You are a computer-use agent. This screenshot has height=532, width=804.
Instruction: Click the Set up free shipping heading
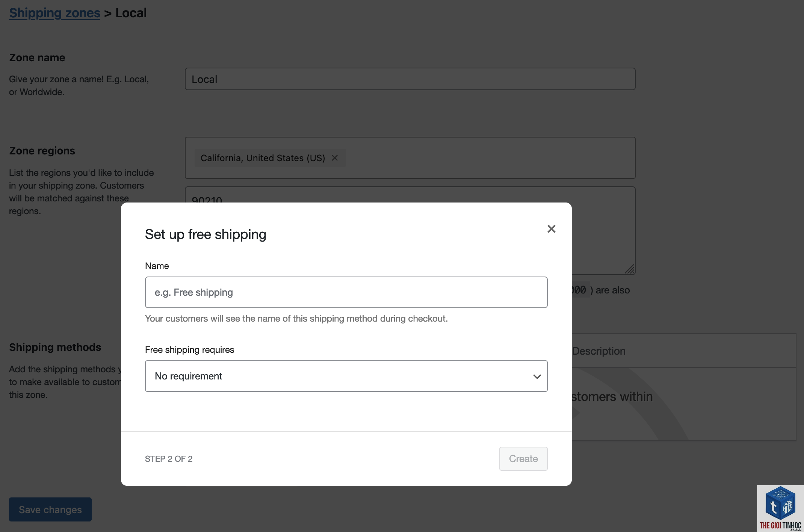(206, 234)
